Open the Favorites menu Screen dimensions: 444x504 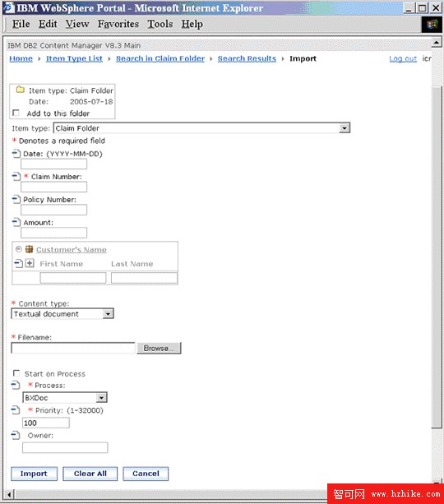click(x=118, y=24)
